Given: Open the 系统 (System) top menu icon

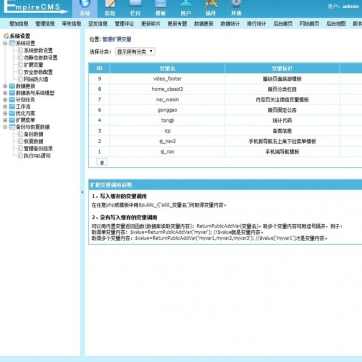Looking at the screenshot, I should coord(85,8).
